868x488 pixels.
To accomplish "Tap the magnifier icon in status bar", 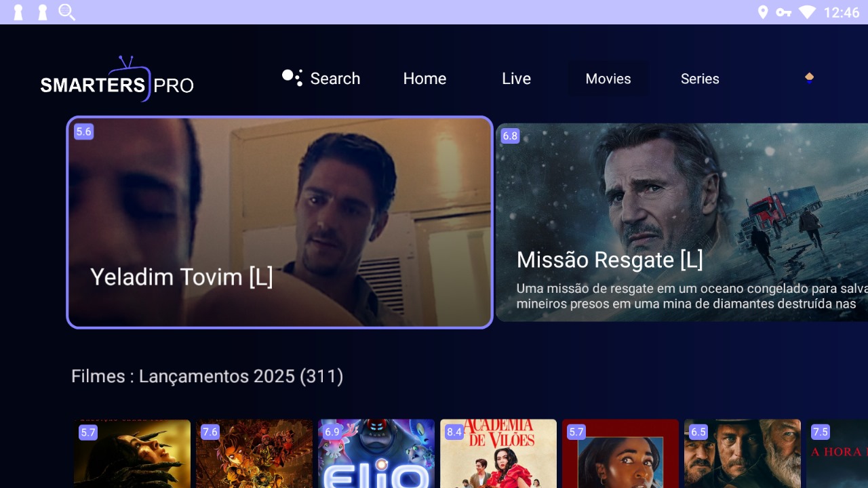I will click(66, 12).
